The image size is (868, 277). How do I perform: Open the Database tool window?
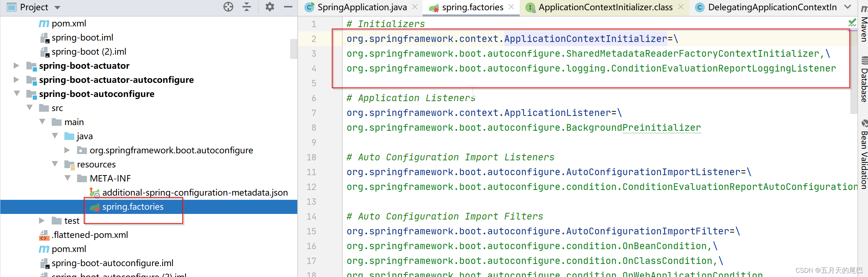click(x=864, y=79)
